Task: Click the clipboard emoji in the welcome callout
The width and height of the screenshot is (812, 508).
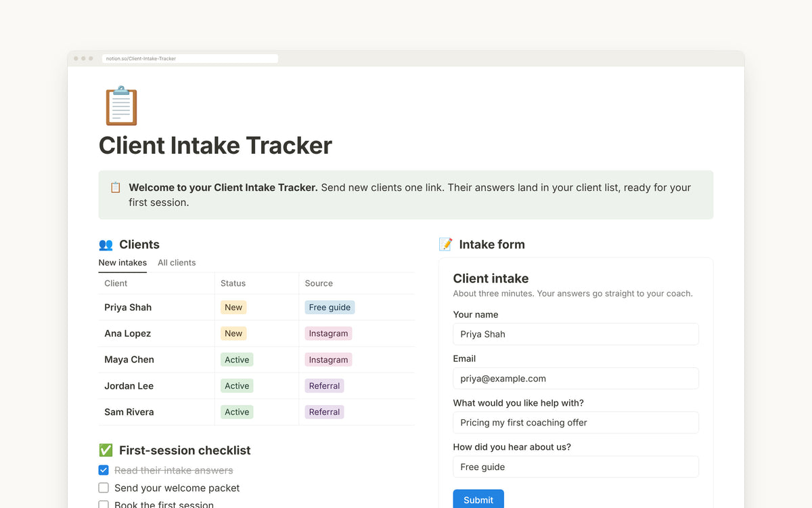Action: point(116,188)
